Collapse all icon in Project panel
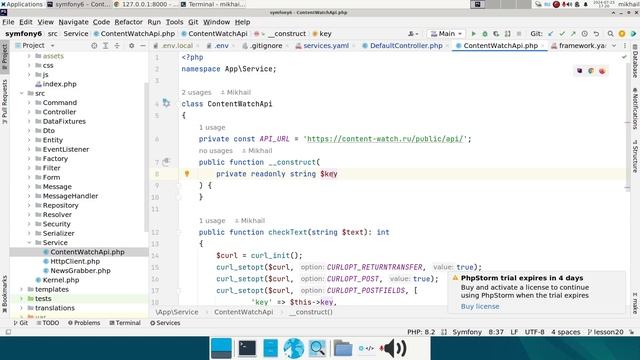 117,46
